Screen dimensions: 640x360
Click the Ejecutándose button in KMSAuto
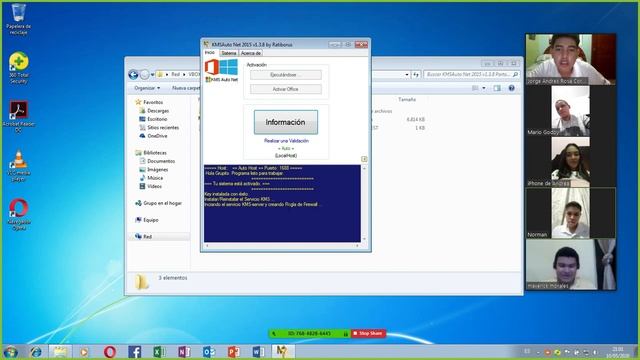(286, 75)
